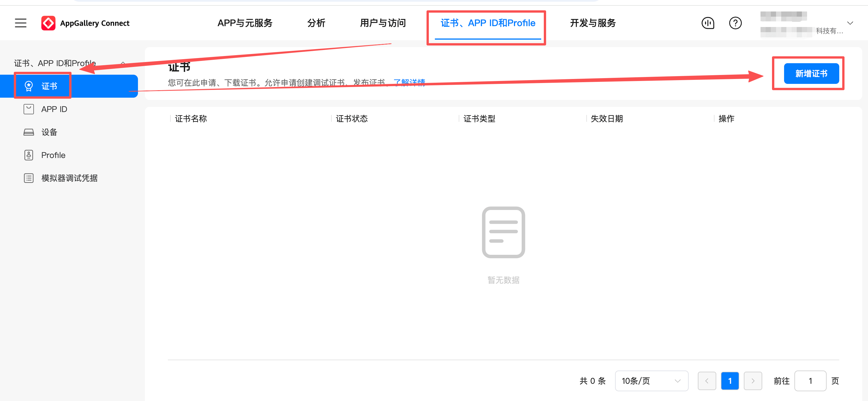Go to previous page arrow
The image size is (868, 401).
706,381
